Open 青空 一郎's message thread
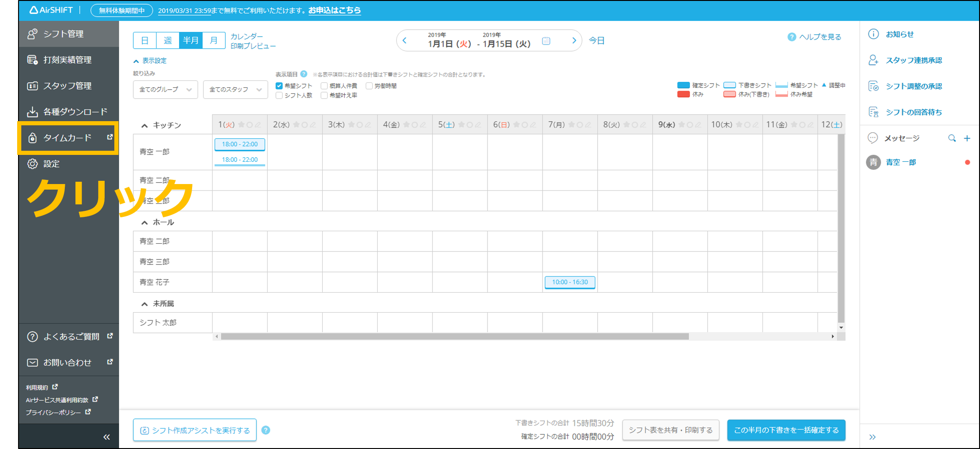This screenshot has height=449, width=980. coord(919,162)
